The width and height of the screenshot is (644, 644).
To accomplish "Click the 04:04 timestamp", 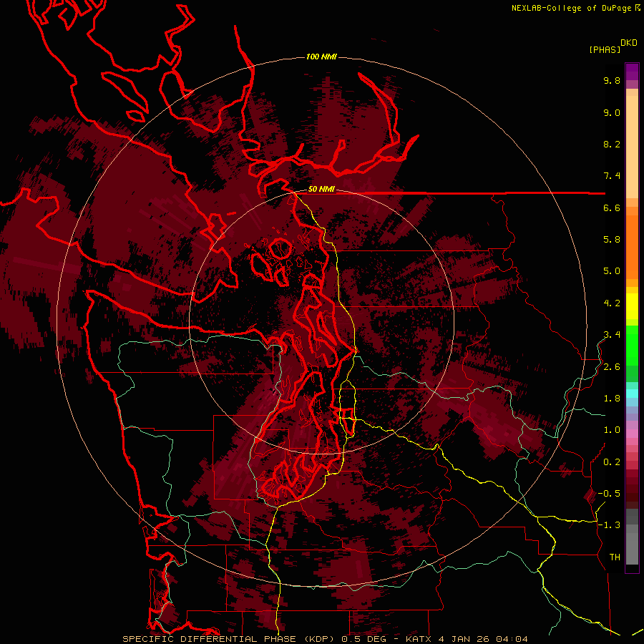I will pos(512,639).
